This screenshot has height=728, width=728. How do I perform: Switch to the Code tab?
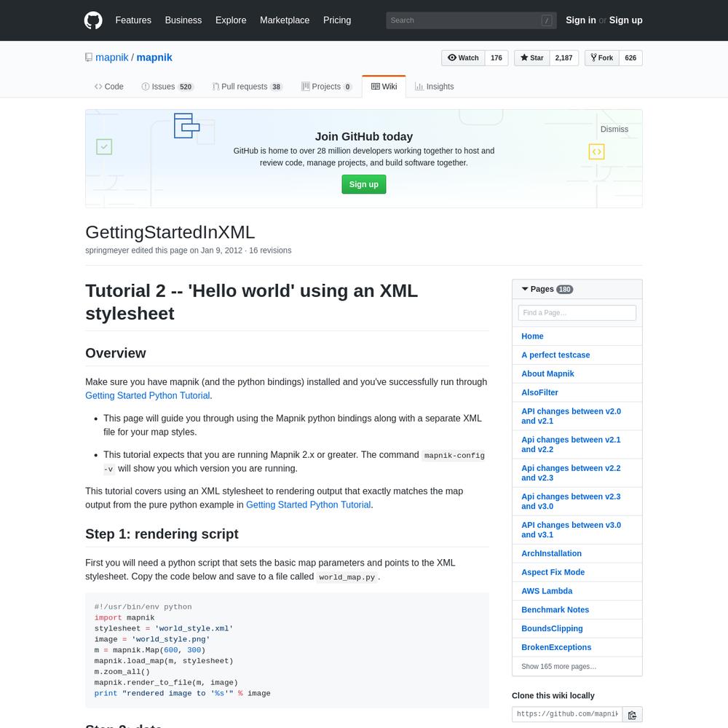point(109,87)
